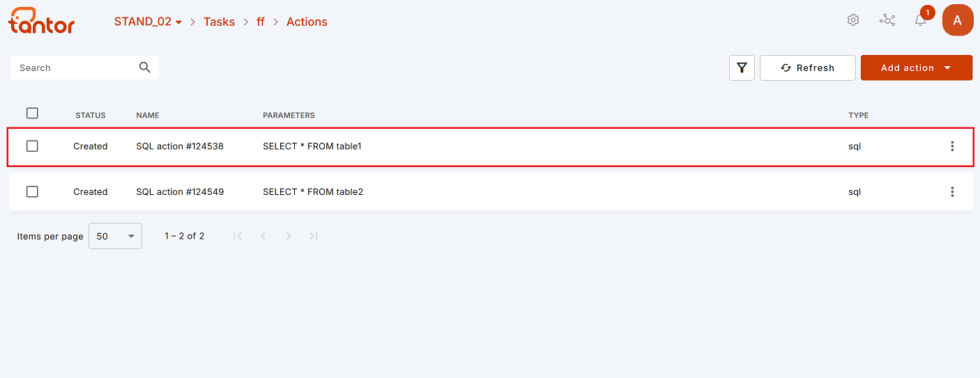Image resolution: width=980 pixels, height=378 pixels.
Task: Toggle the select-all checkbox in header
Action: (32, 113)
